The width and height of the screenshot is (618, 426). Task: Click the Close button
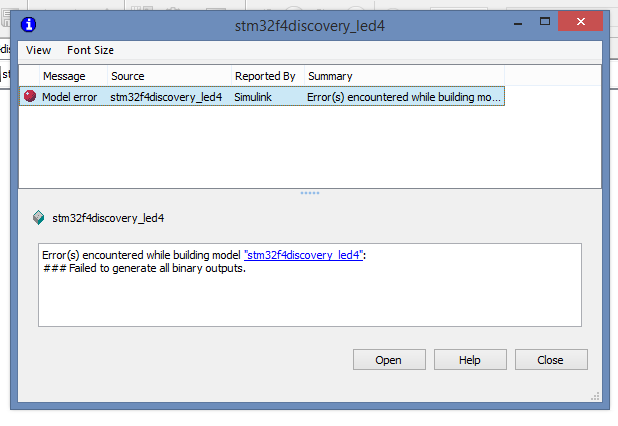[x=551, y=359]
